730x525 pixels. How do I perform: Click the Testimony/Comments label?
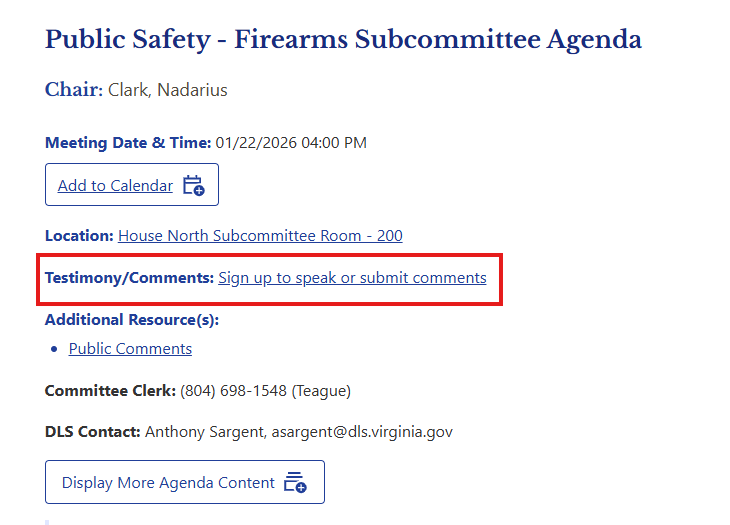tap(129, 278)
